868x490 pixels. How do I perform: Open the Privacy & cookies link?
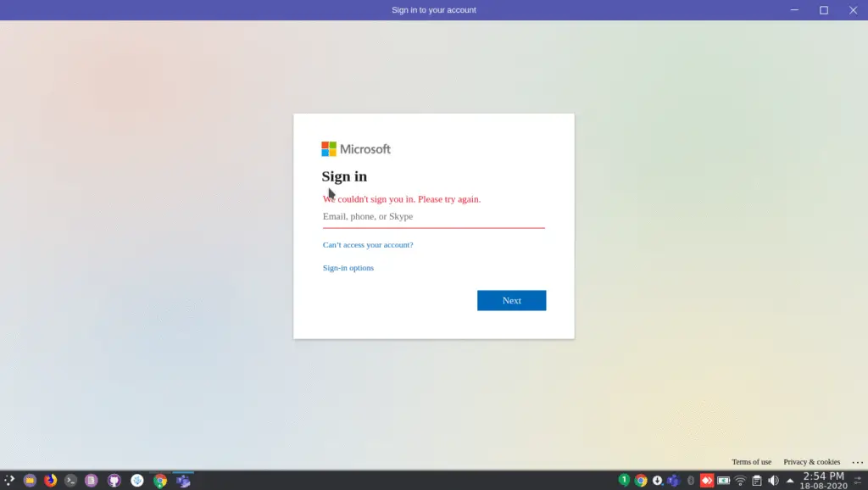(811, 462)
